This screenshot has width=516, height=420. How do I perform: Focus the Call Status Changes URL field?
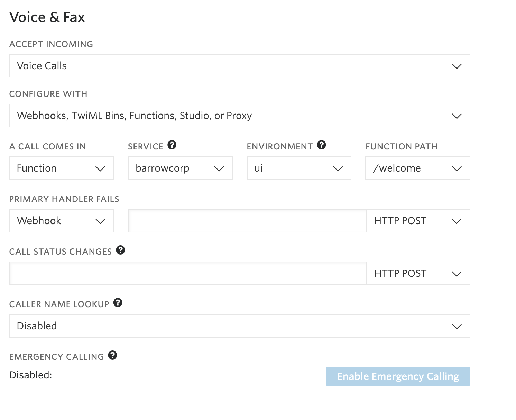(188, 273)
